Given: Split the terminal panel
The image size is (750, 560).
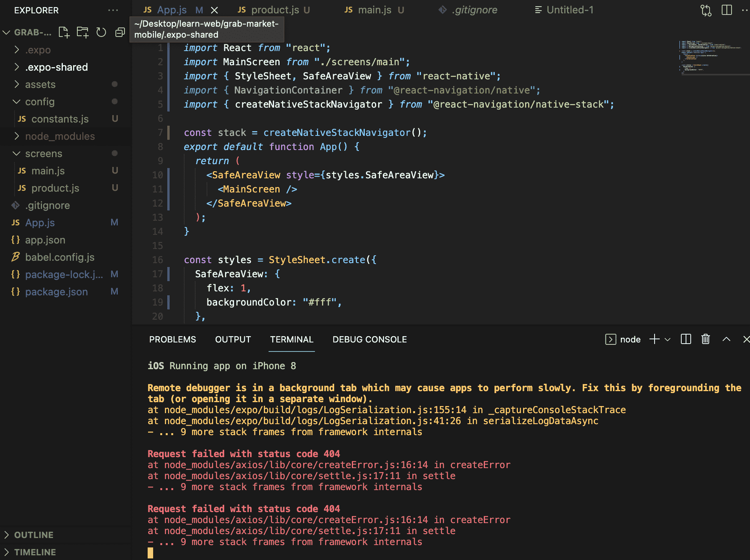Looking at the screenshot, I should [x=686, y=339].
